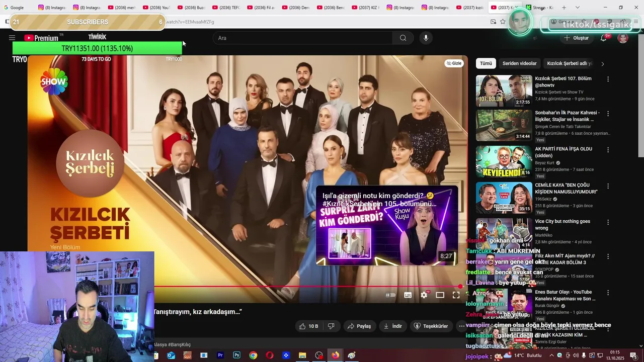Screen dimensions: 644x362
Task: Open options for CEMİLE KAYA video
Action: [608, 186]
